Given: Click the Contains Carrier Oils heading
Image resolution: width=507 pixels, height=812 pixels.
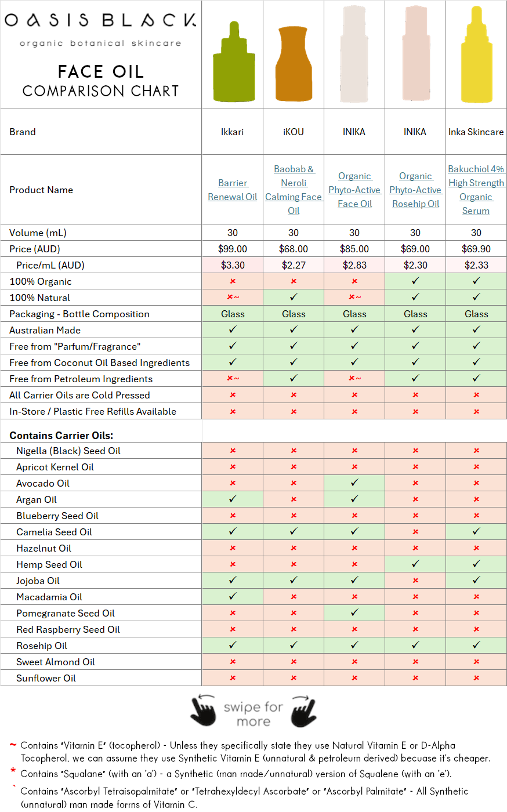Looking at the screenshot, I should tap(61, 436).
